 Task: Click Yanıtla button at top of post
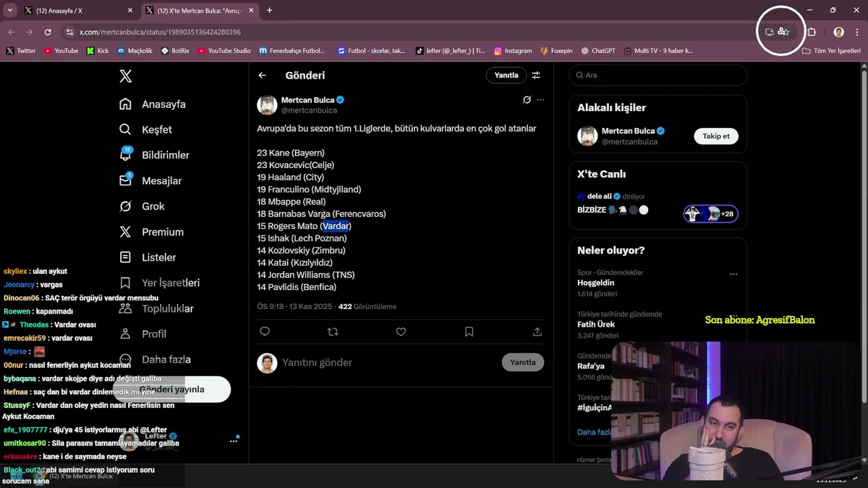(506, 75)
